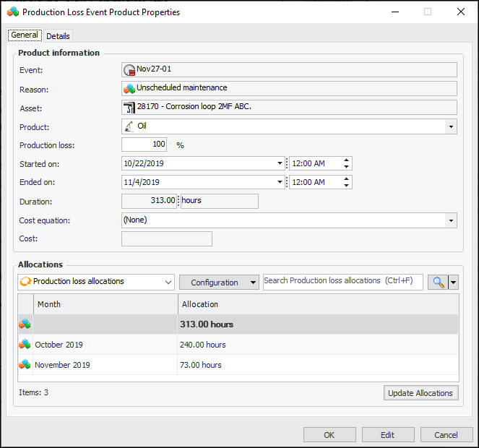Open the Started on date picker
The image size is (479, 448).
pyautogui.click(x=280, y=163)
